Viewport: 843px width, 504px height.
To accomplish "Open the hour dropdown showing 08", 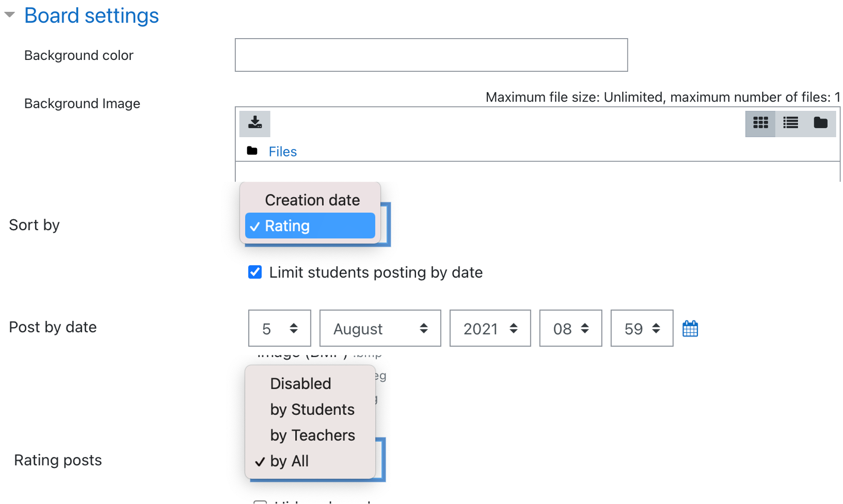I will coord(570,328).
